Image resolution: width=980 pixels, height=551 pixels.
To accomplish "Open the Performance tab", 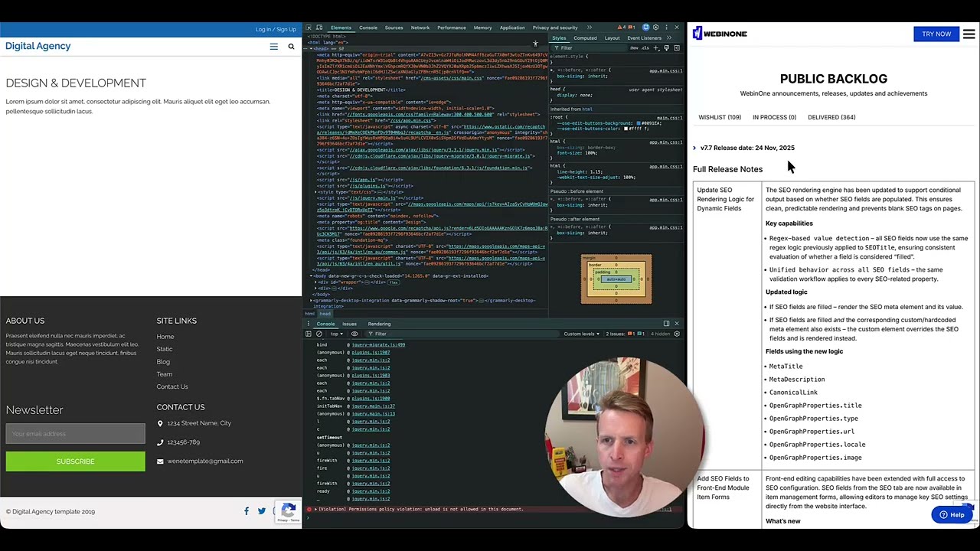I will 452,28.
